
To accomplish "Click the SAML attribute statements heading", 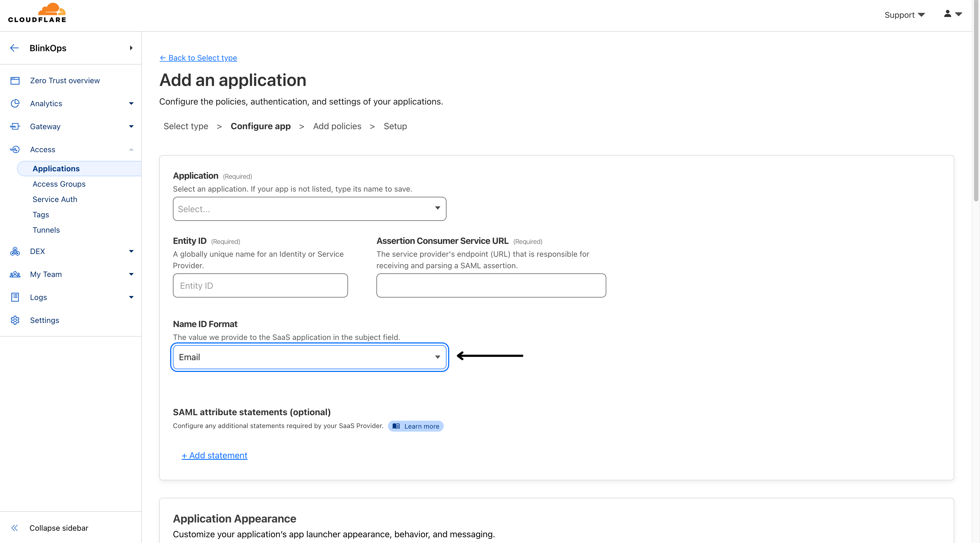I will tap(252, 412).
